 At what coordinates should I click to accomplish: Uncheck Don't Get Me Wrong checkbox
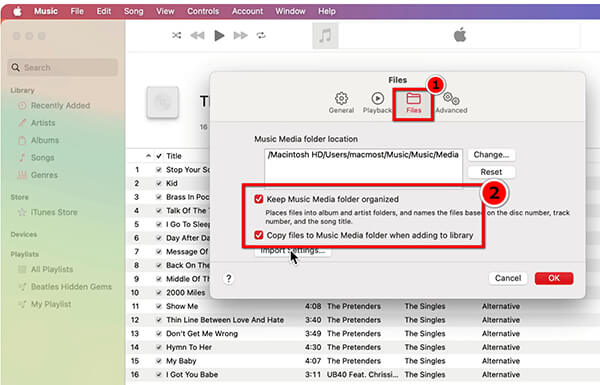pos(159,334)
